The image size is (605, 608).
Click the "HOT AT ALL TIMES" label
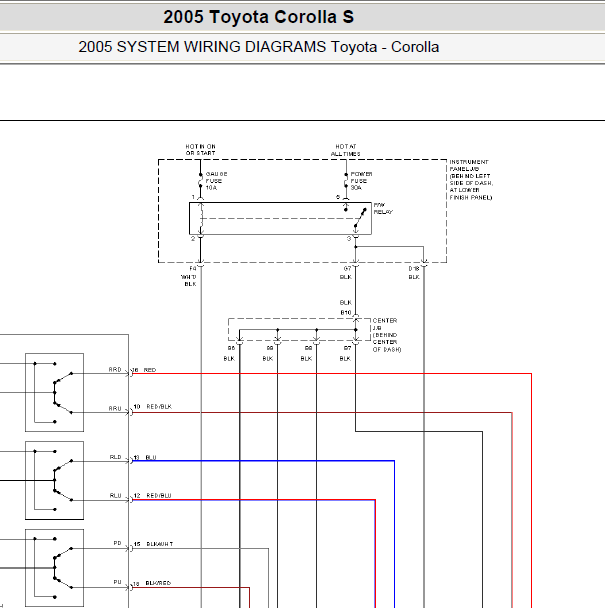[346, 150]
